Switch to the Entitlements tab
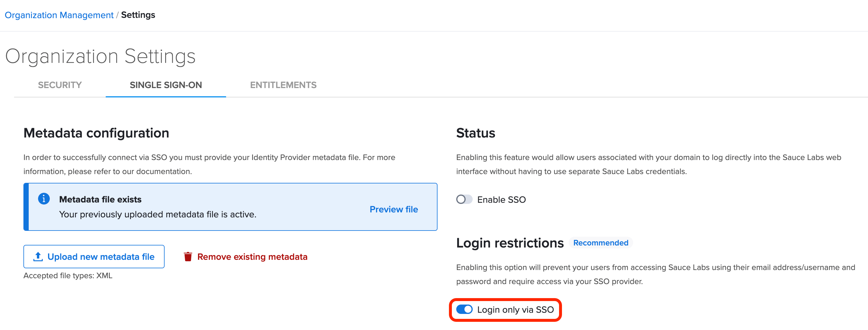 click(283, 85)
